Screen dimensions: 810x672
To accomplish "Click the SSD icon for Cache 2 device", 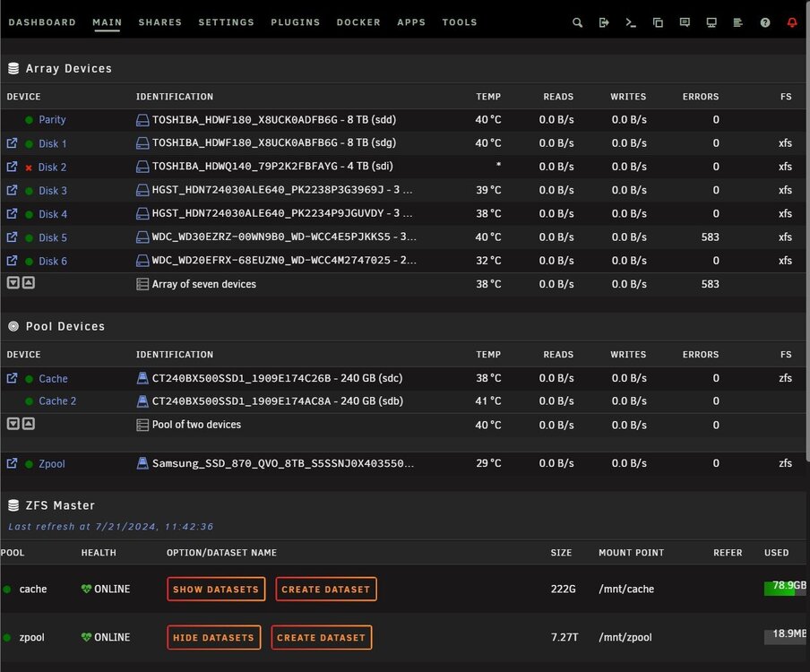I will point(142,401).
